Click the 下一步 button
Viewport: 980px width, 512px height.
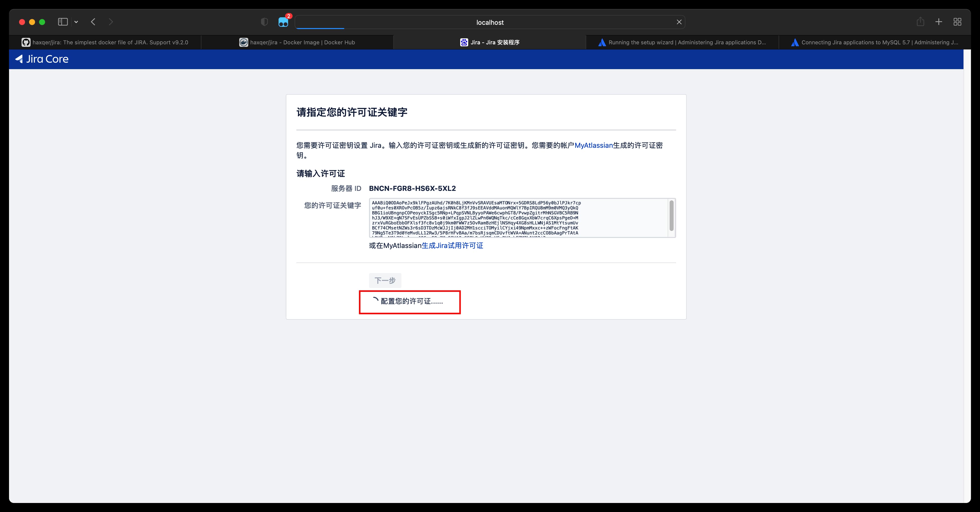(x=385, y=280)
